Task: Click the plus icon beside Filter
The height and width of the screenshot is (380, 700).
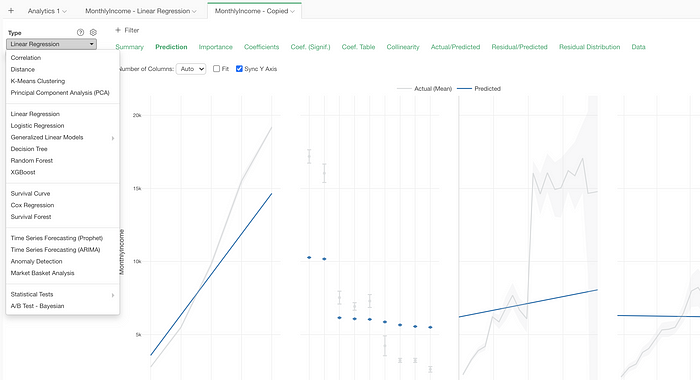Action: coord(118,30)
